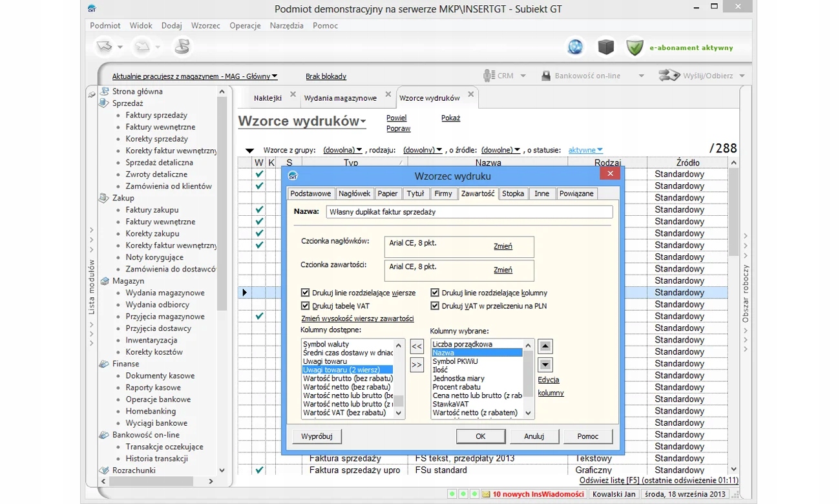Image resolution: width=840 pixels, height=504 pixels.
Task: Disable Drukuj VAT w przeliczeniu na PLN
Action: [x=435, y=306]
